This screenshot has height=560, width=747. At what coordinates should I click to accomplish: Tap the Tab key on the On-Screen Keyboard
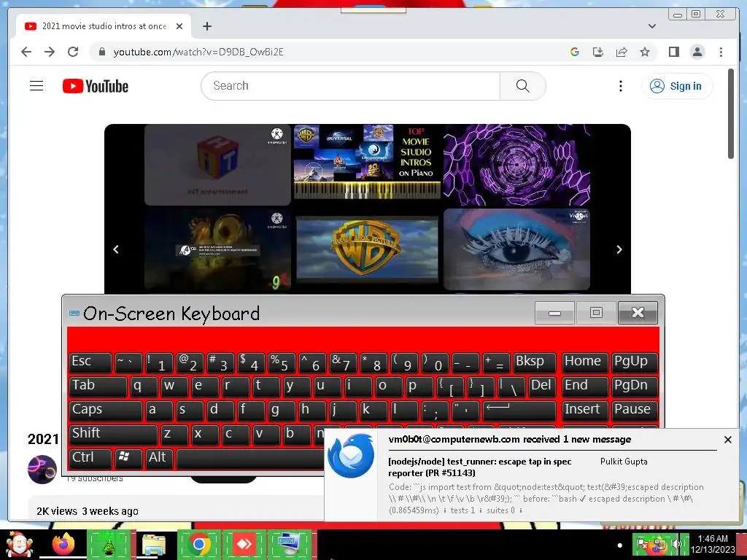click(x=98, y=386)
